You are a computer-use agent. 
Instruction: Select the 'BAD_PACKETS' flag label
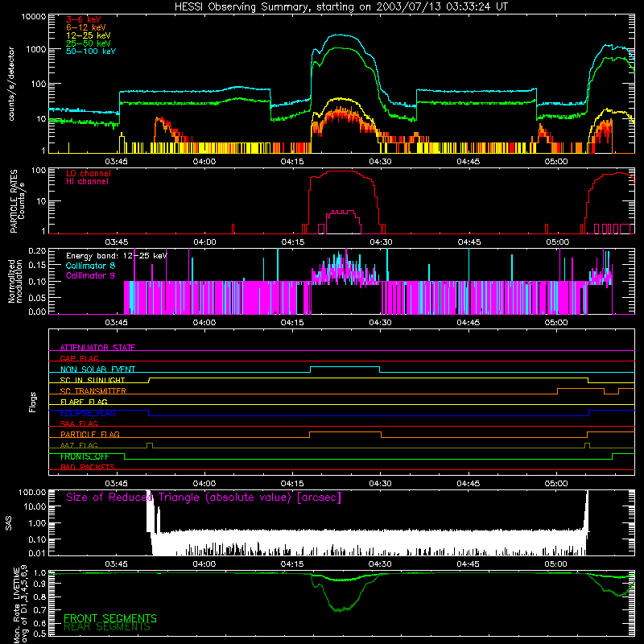coord(88,467)
